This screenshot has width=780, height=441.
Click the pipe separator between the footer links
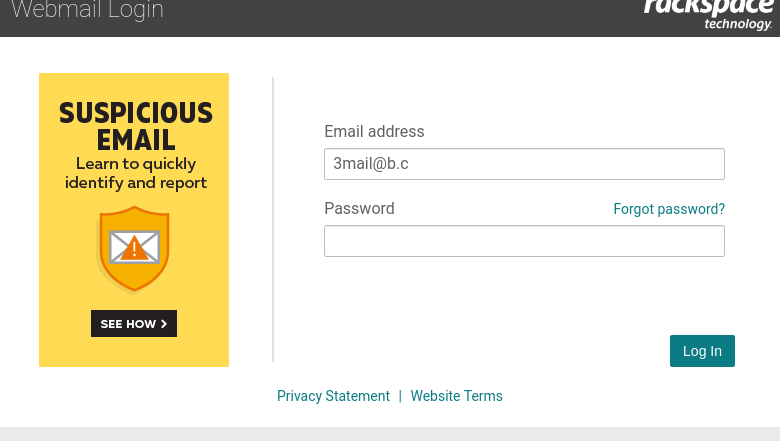coord(400,396)
